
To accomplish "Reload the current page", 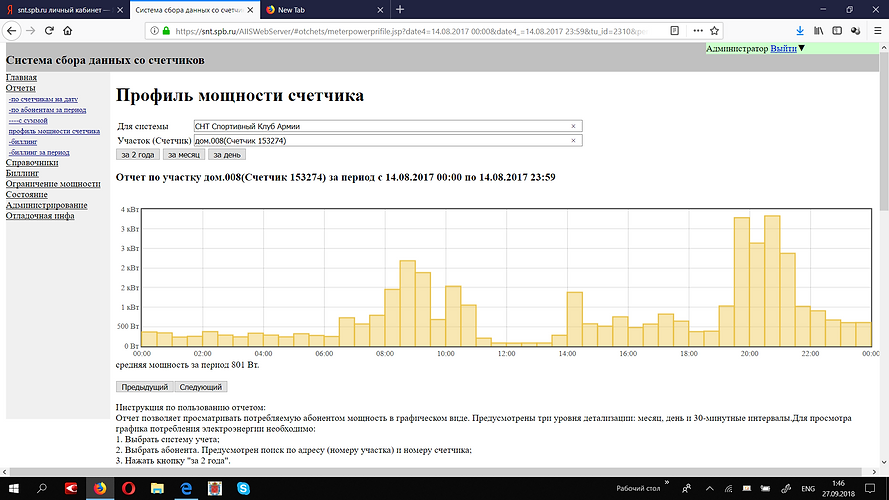I will [x=49, y=31].
